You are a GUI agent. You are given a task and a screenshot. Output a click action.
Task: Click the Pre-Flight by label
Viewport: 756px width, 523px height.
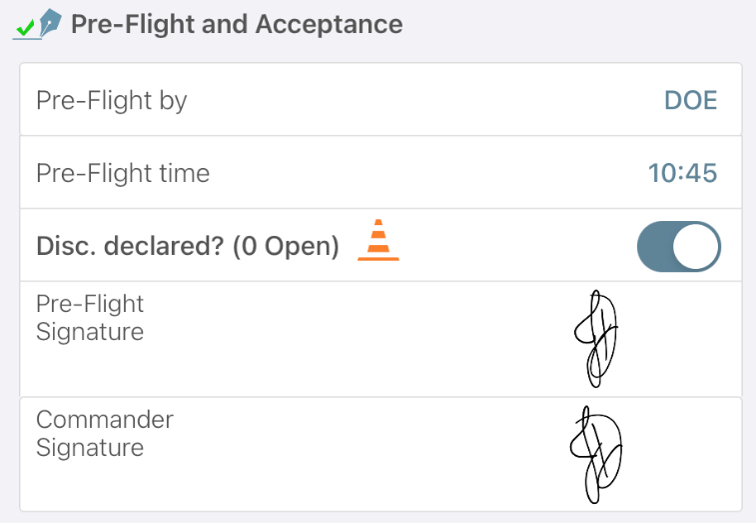tap(111, 101)
